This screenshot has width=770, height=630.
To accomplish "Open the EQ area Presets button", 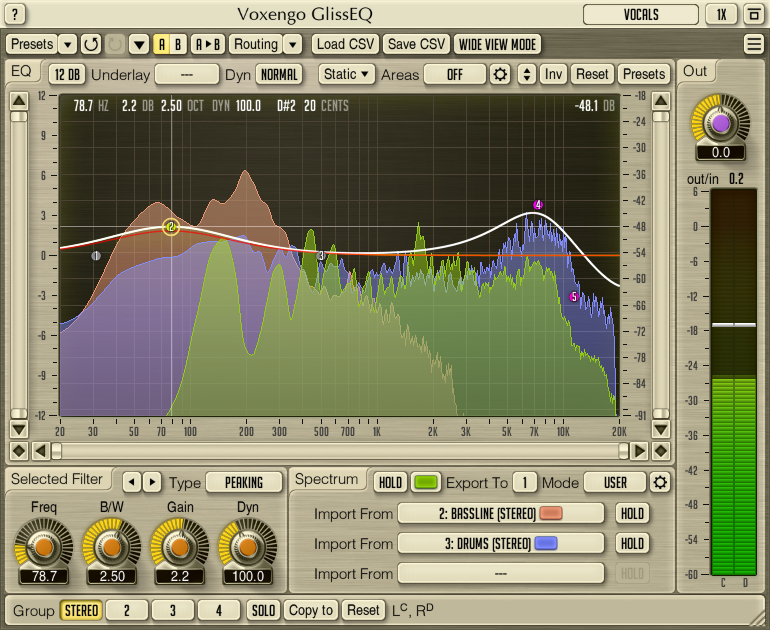I will click(644, 75).
